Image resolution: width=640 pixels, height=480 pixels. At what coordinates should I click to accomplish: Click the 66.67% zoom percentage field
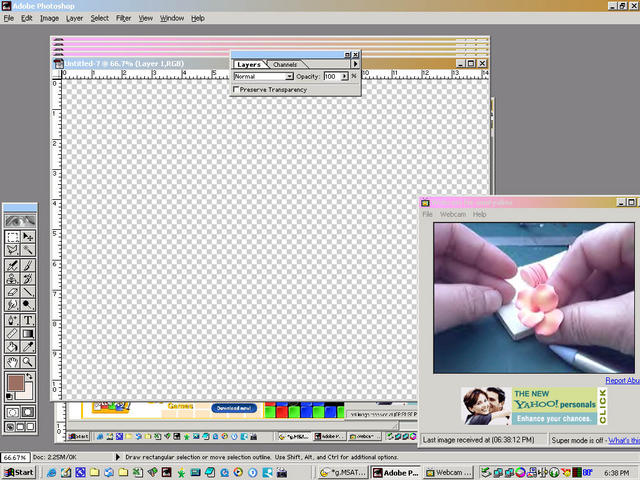[15, 458]
